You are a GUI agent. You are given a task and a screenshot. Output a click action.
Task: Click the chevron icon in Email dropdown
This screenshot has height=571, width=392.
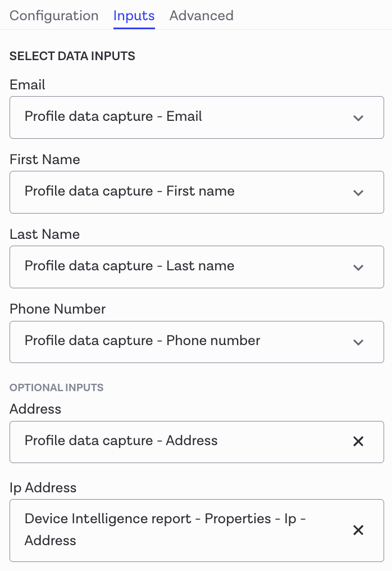coord(358,118)
